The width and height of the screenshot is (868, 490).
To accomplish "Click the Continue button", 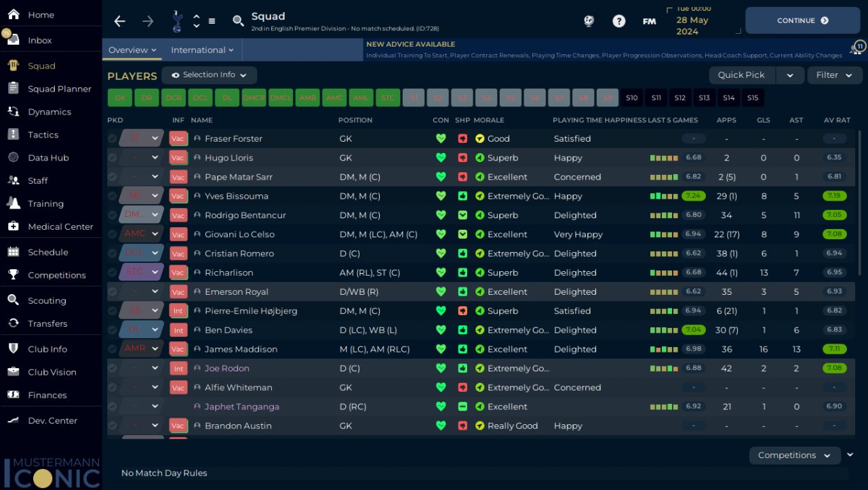I will click(803, 21).
